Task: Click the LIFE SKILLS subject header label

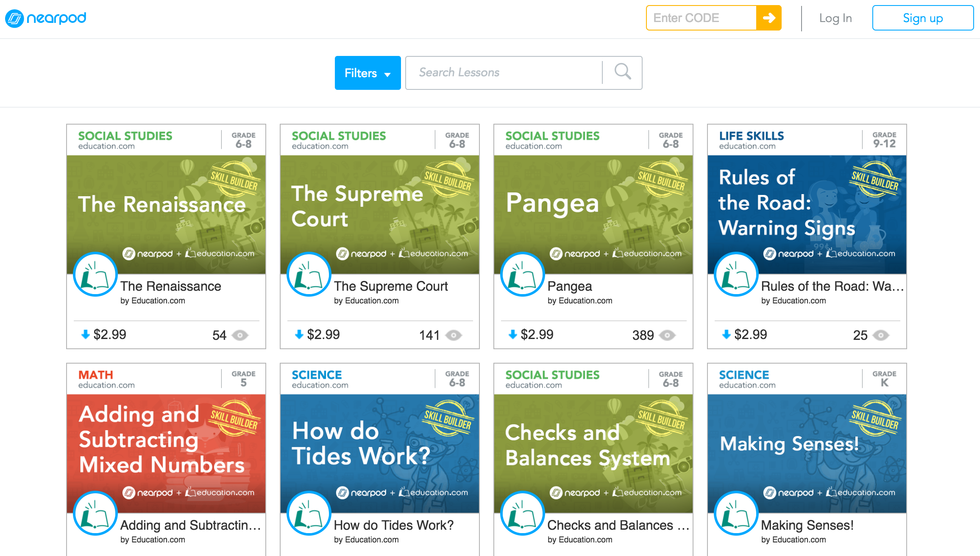Action: click(x=752, y=136)
